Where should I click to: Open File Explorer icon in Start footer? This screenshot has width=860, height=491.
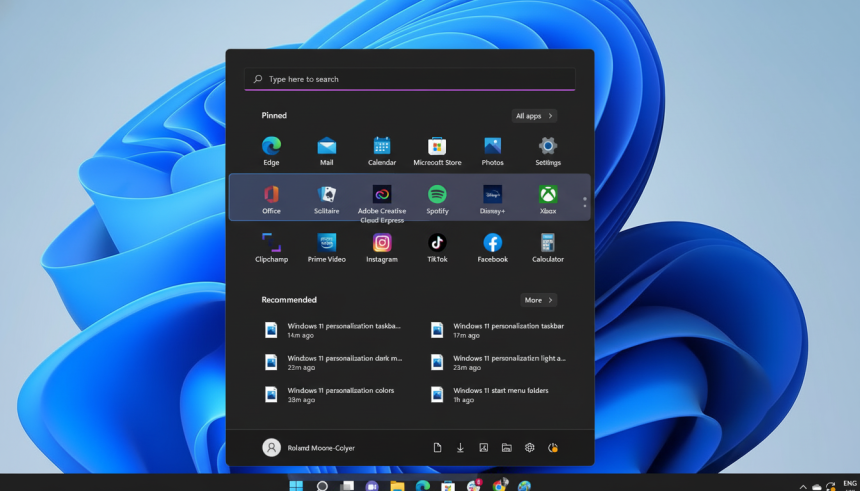point(506,448)
